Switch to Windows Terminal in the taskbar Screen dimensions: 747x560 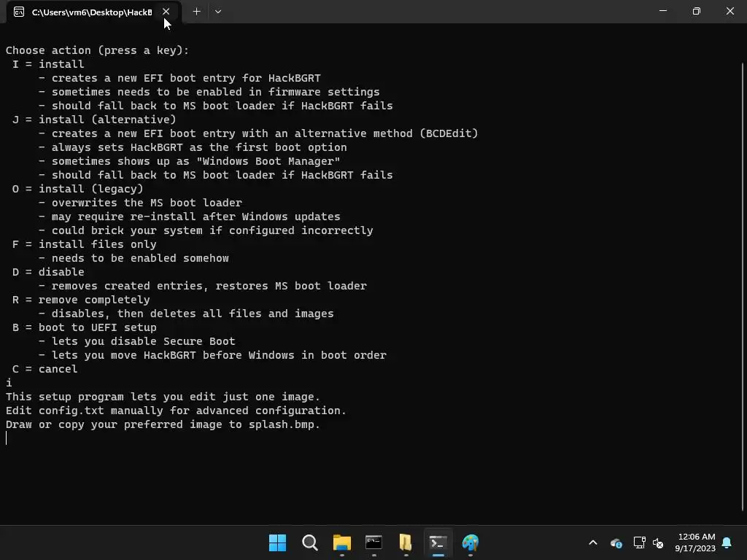438,542
